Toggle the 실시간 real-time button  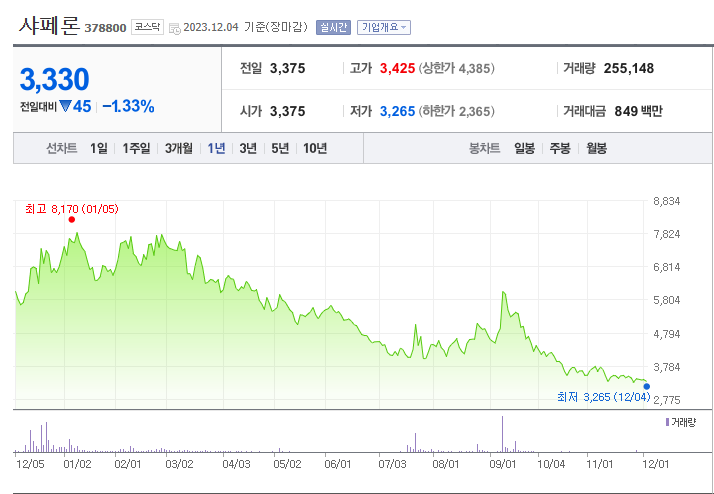(333, 27)
